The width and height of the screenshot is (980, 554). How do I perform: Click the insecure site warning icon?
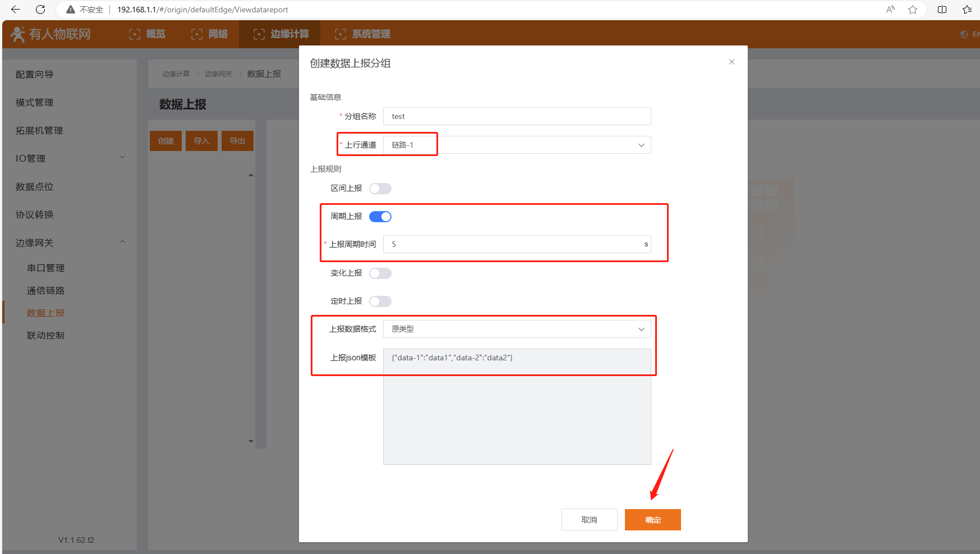pyautogui.click(x=71, y=10)
